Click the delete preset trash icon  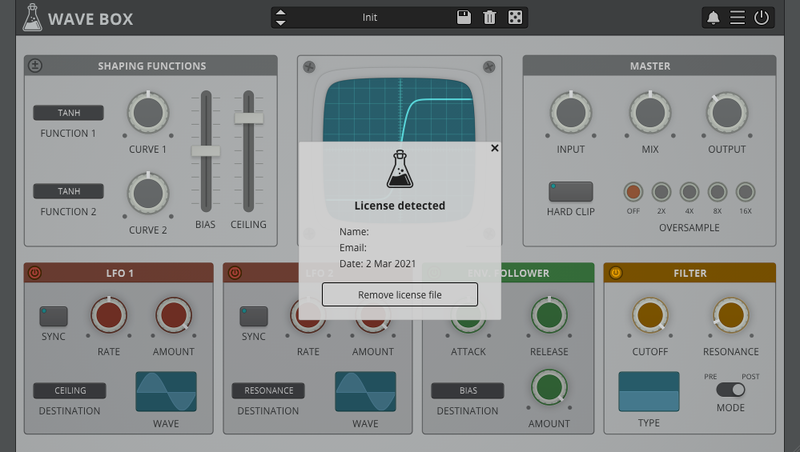click(x=489, y=18)
